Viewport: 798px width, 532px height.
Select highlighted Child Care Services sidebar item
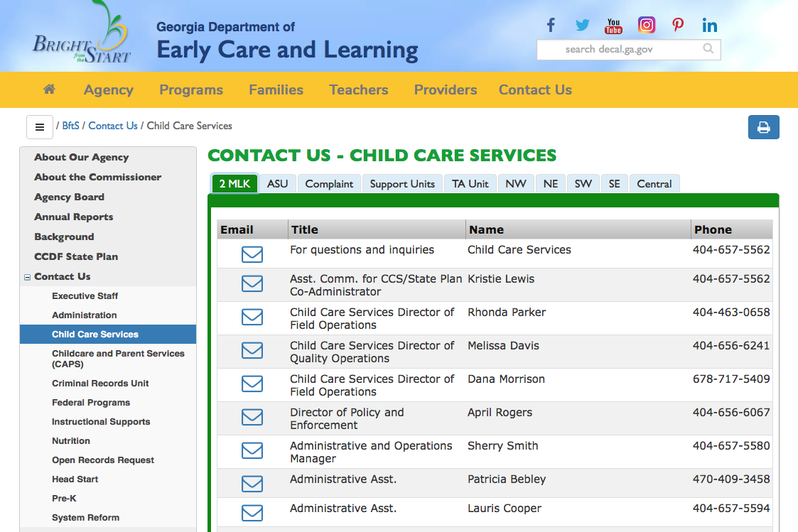click(108, 334)
